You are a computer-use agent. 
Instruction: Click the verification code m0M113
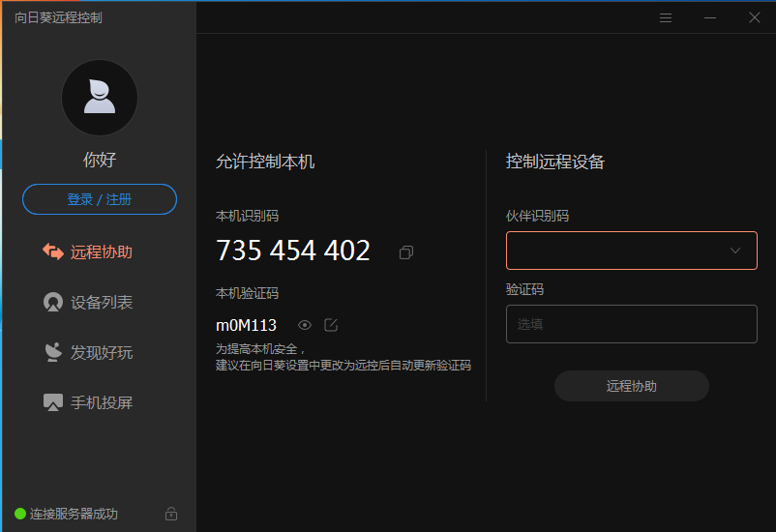[x=246, y=325]
